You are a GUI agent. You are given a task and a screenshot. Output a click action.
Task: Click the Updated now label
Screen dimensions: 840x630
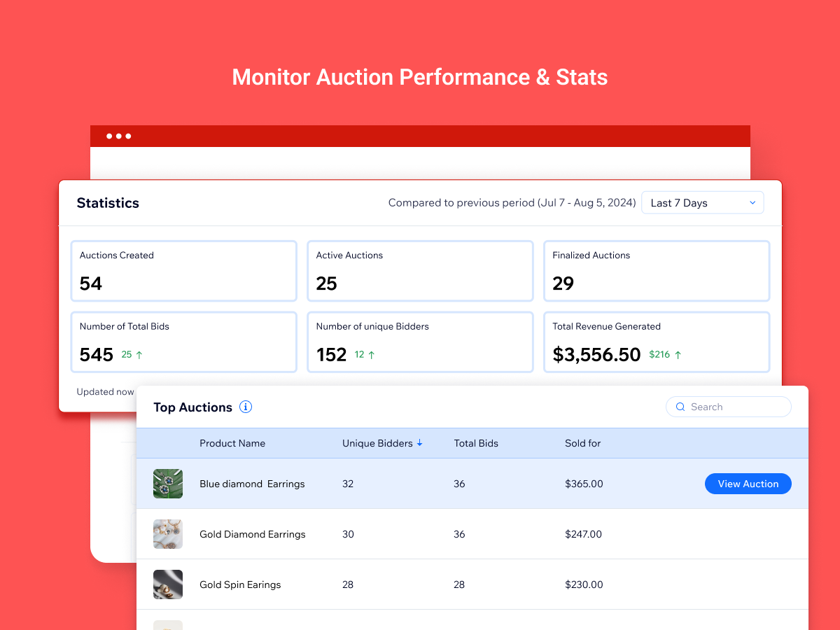pos(105,391)
